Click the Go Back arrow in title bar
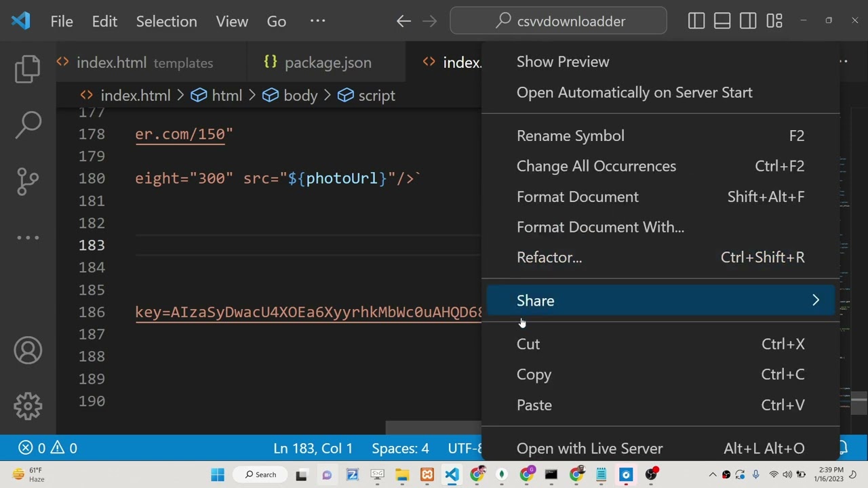 click(x=403, y=21)
